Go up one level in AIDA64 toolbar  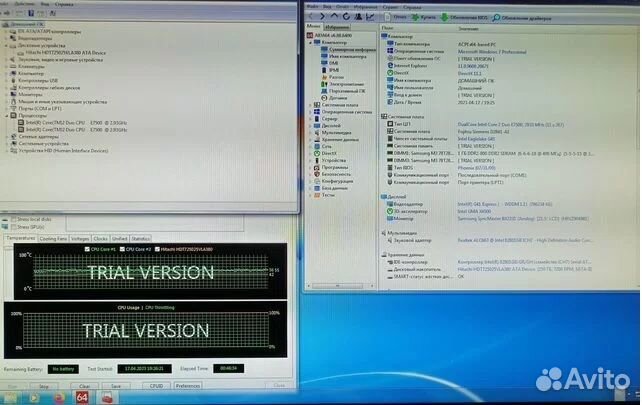pyautogui.click(x=335, y=16)
